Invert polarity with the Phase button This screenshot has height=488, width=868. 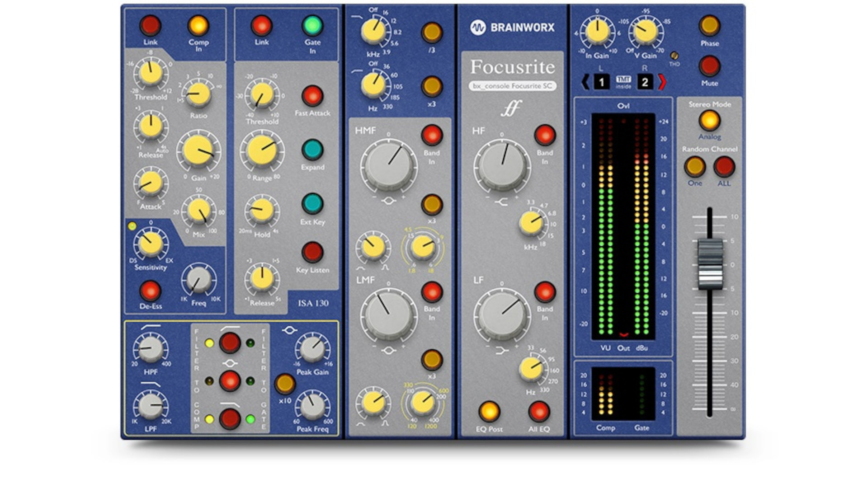pyautogui.click(x=710, y=25)
